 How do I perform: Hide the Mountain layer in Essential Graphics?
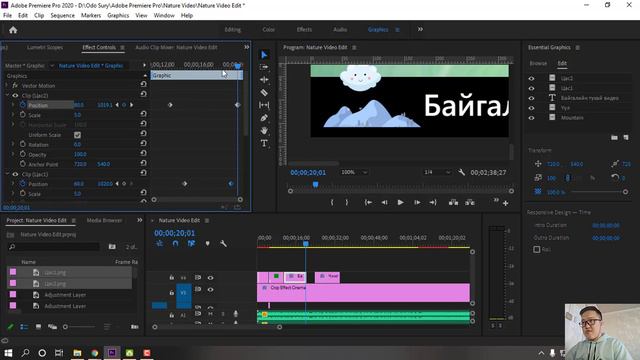pyautogui.click(x=531, y=118)
